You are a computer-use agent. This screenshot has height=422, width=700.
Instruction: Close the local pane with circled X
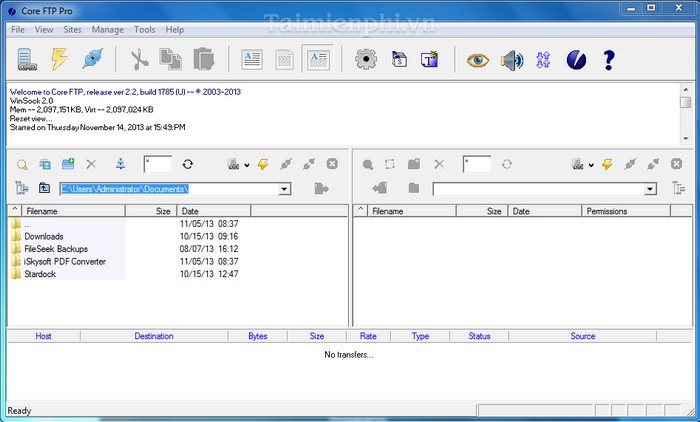click(332, 164)
